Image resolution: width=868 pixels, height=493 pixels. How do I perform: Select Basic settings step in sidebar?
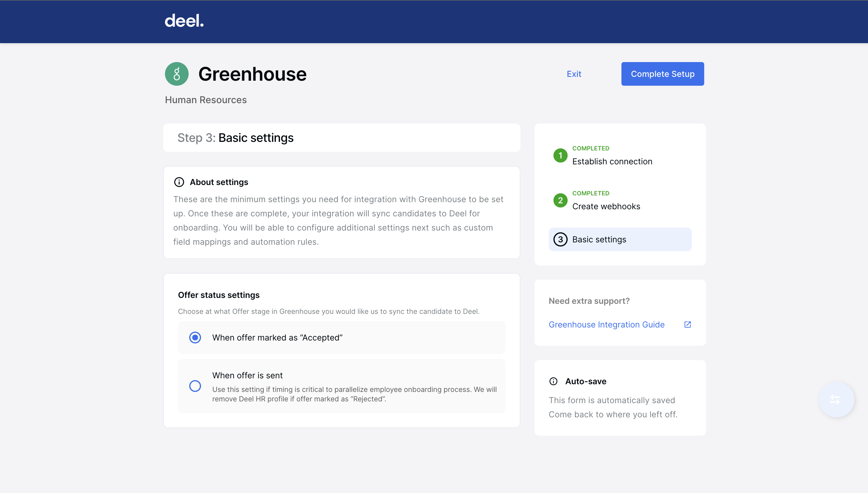pyautogui.click(x=620, y=239)
